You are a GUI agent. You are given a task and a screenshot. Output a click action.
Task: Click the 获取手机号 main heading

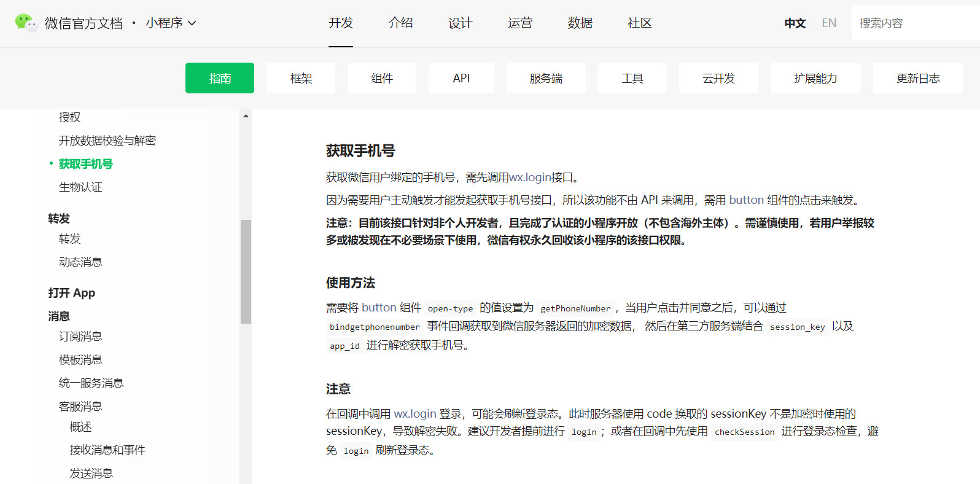360,150
